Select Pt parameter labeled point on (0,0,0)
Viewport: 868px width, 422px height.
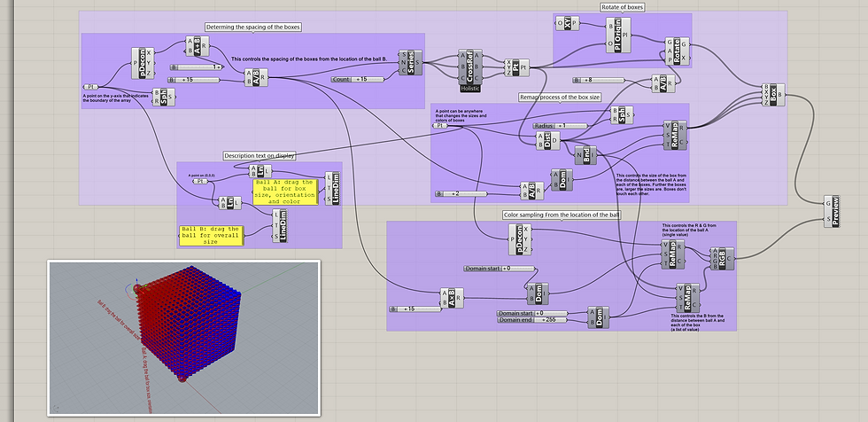pyautogui.click(x=200, y=181)
